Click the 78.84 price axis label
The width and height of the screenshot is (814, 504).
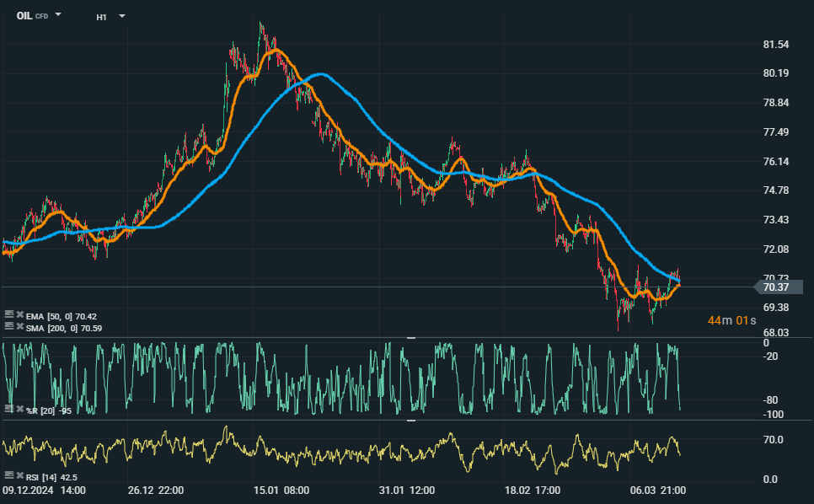click(x=775, y=103)
